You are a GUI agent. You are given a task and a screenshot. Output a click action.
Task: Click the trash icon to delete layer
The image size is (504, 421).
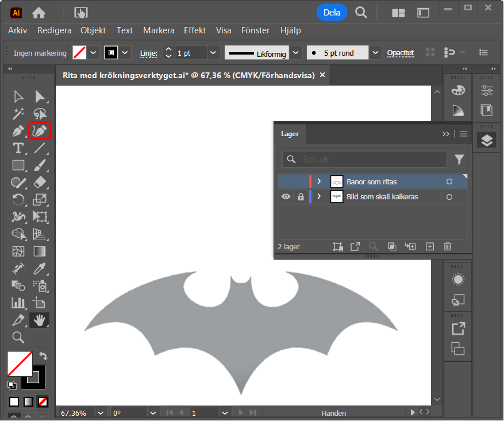point(448,246)
